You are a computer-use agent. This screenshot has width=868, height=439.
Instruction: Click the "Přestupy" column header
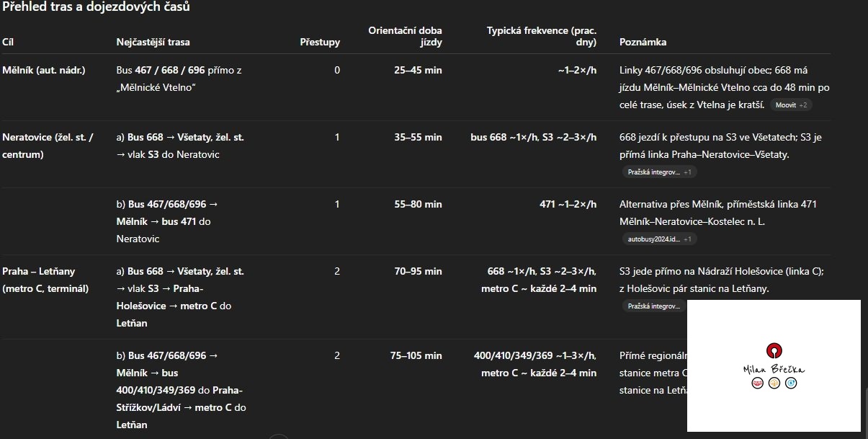click(x=320, y=43)
